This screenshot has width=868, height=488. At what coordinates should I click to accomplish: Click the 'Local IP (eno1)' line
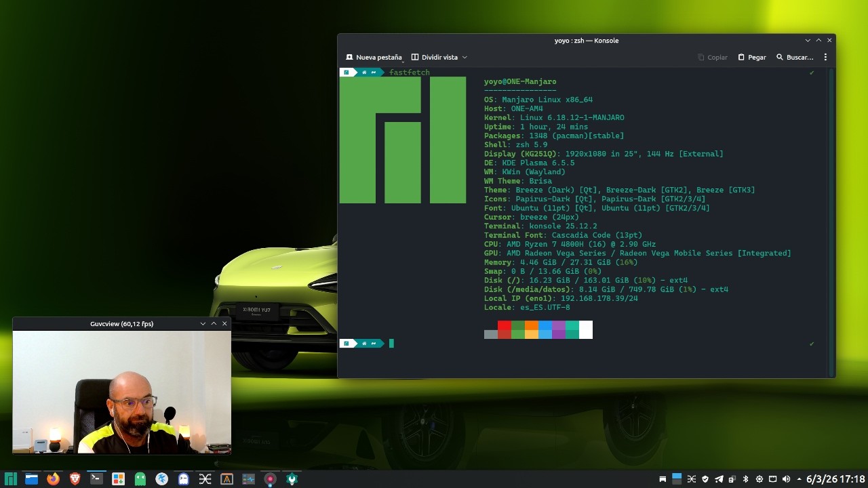561,298
